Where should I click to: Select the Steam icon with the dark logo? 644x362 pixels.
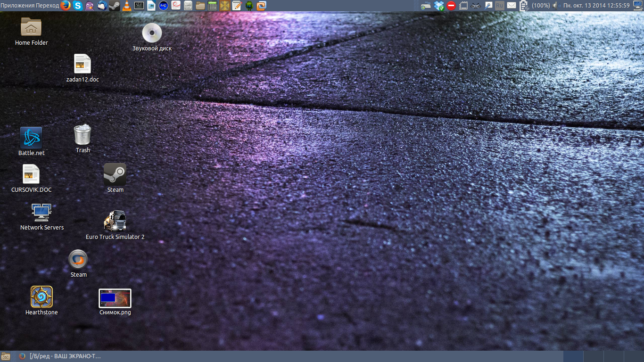115,178
